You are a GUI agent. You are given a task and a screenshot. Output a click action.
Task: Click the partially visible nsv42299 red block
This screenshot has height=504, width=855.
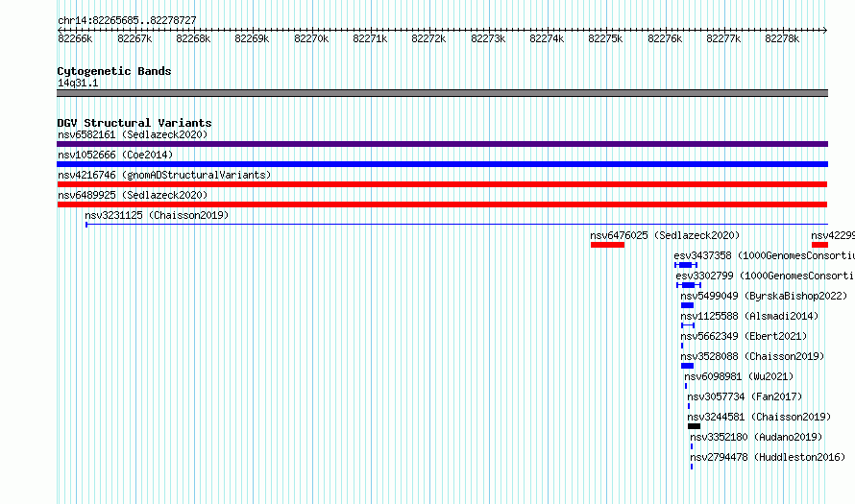point(819,245)
